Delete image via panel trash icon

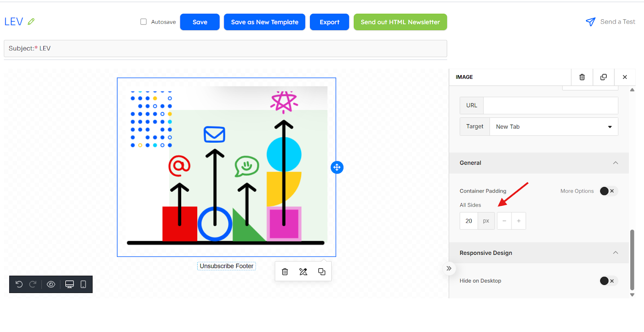582,77
